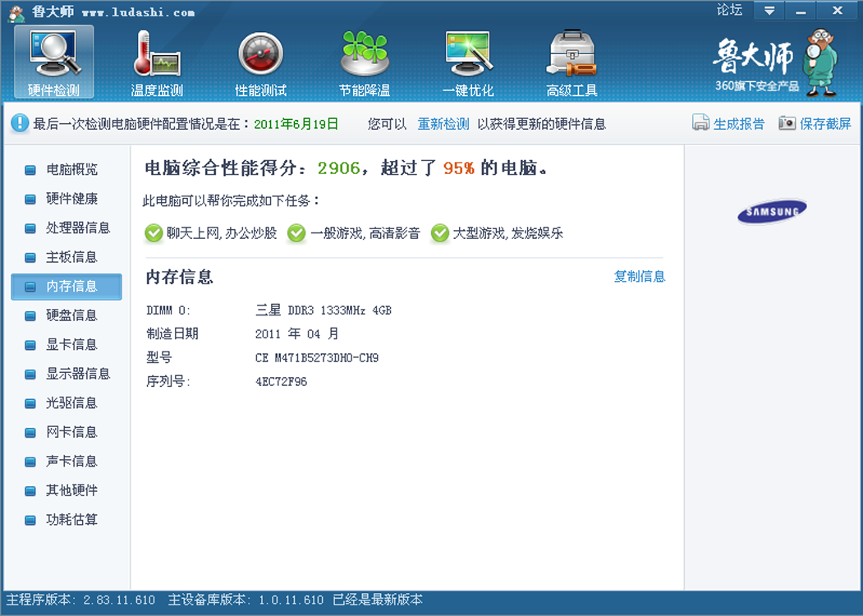Open the 一键优化 one-click optimize tool
This screenshot has width=863, height=616.
pyautogui.click(x=468, y=62)
